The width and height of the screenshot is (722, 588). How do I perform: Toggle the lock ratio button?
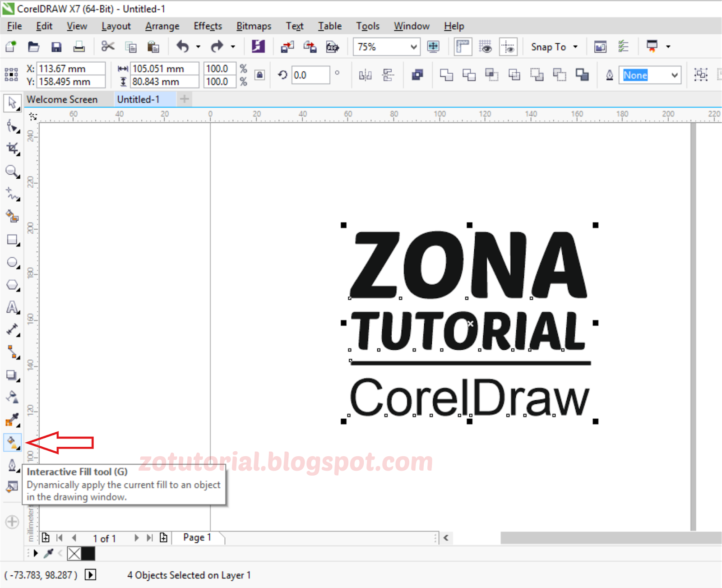click(259, 75)
